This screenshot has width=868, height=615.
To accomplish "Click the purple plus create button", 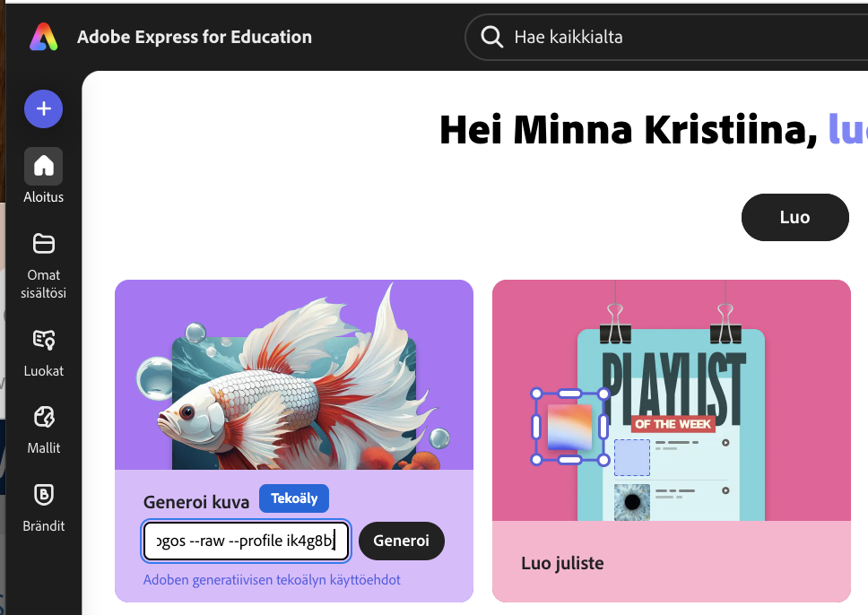I will point(43,109).
